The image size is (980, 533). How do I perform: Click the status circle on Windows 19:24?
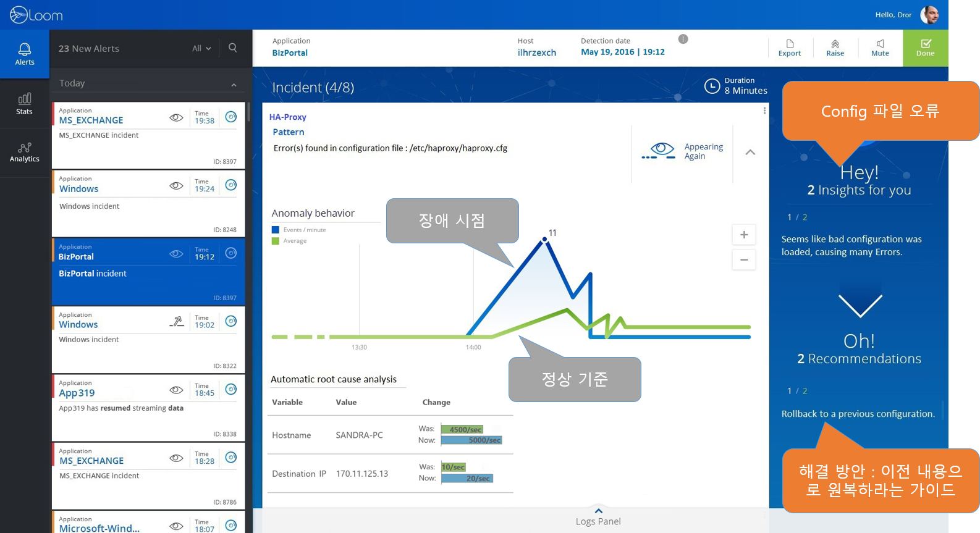click(x=231, y=185)
